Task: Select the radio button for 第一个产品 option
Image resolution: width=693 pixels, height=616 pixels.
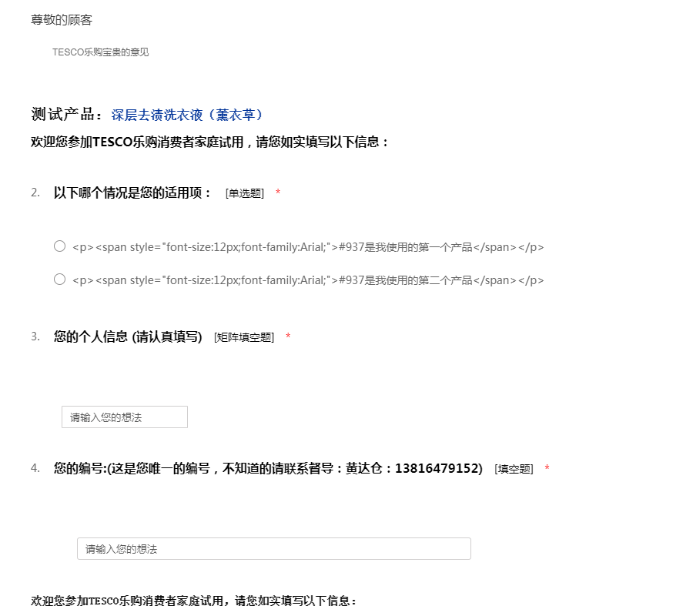Action: pyautogui.click(x=59, y=246)
